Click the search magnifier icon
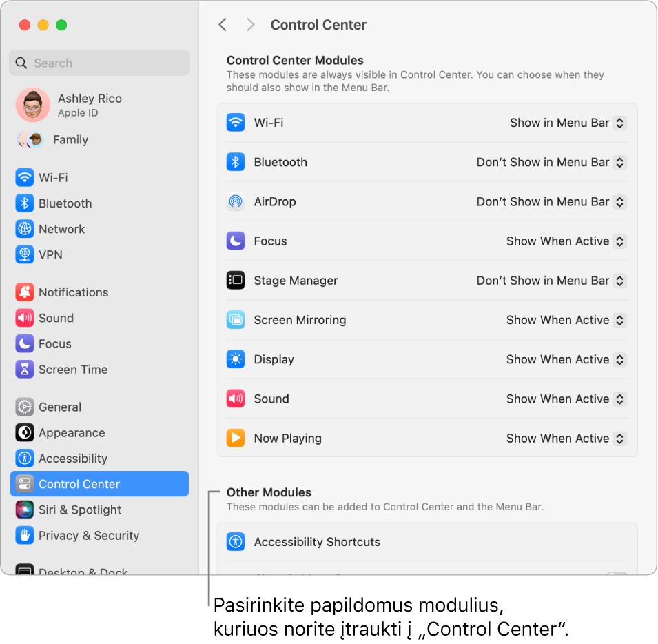 coord(21,63)
